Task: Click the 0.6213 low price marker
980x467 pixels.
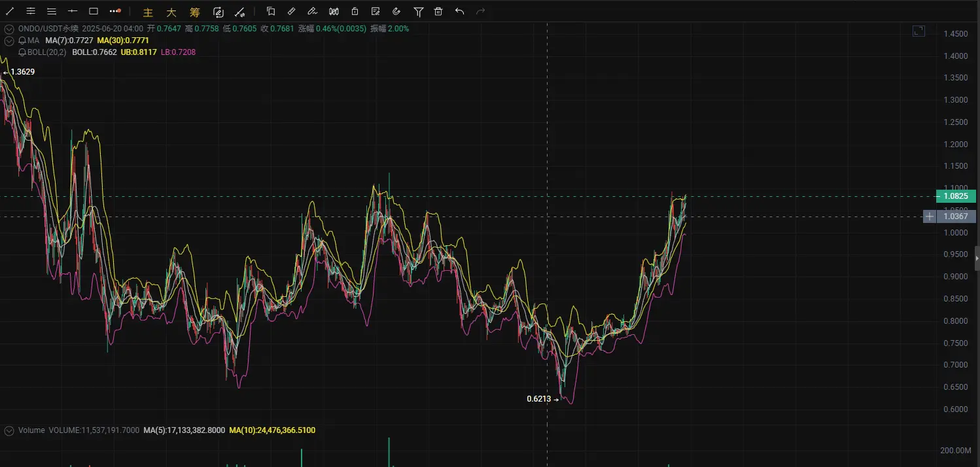Action: point(543,398)
